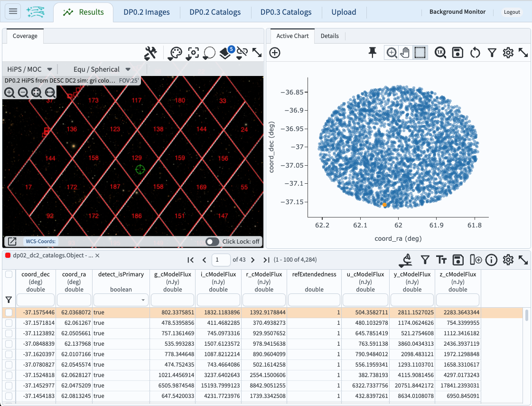Open the detect_isPrimary filter dropdown
The width and height of the screenshot is (532, 406).
pos(121,300)
